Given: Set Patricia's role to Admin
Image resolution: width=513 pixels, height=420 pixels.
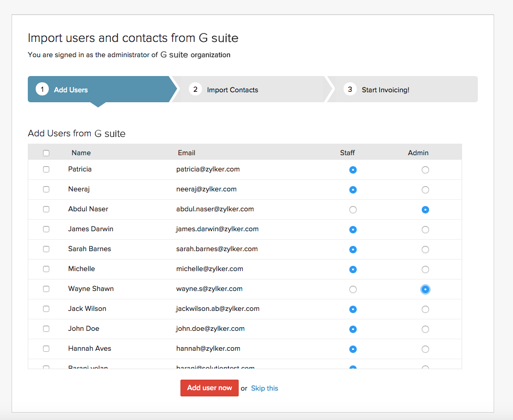Looking at the screenshot, I should point(425,169).
